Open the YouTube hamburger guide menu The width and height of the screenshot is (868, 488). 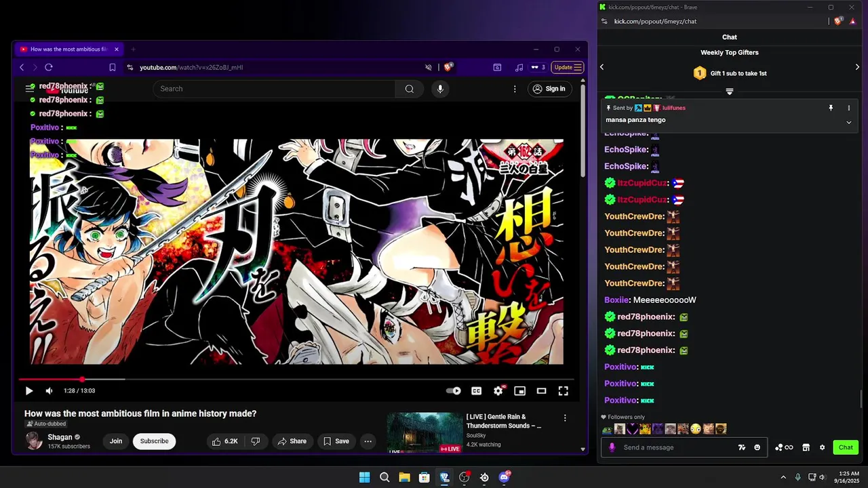point(30,89)
